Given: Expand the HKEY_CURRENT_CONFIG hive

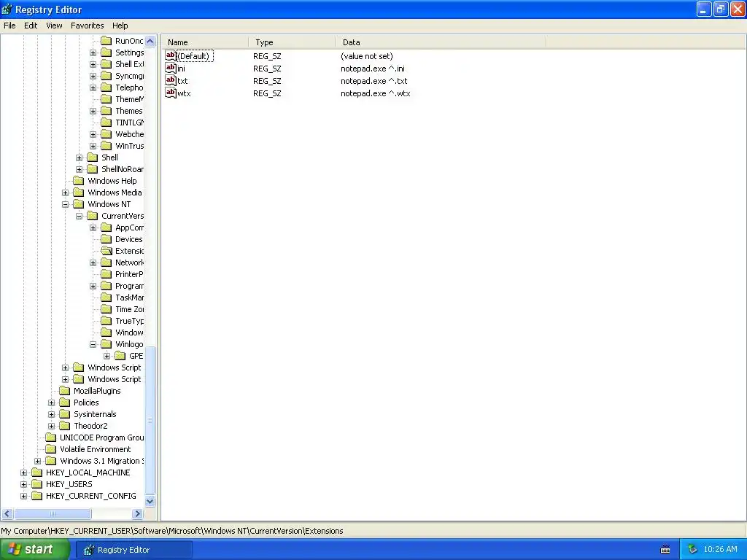Looking at the screenshot, I should (23, 496).
